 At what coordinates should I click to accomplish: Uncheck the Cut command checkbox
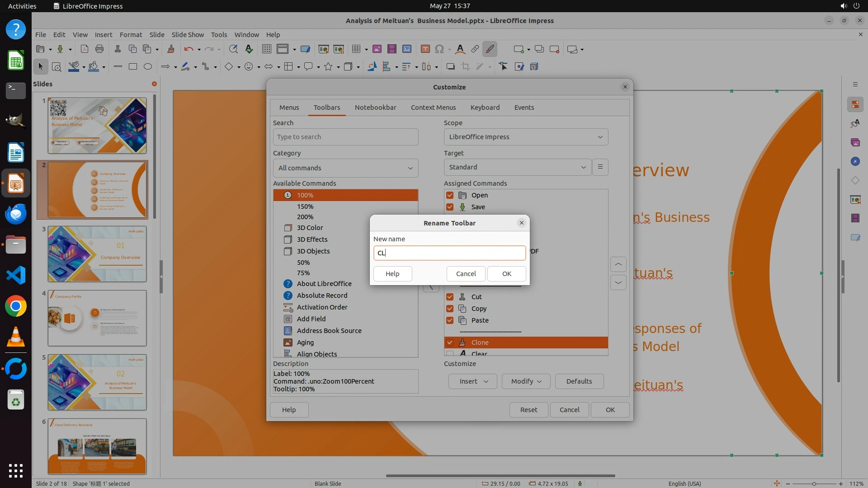point(450,297)
